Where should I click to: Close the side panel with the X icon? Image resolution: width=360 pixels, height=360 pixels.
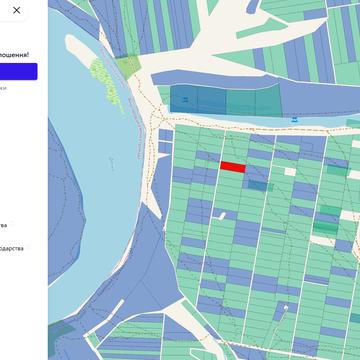click(16, 10)
